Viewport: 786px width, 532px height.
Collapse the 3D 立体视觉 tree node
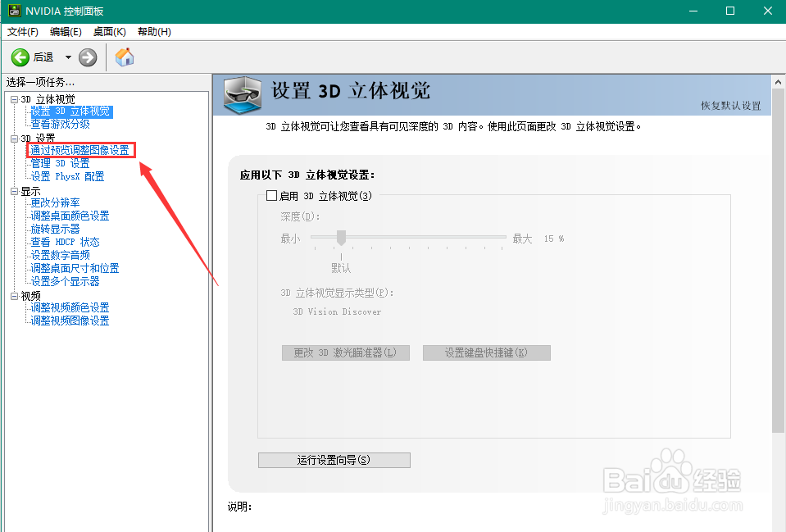15,99
